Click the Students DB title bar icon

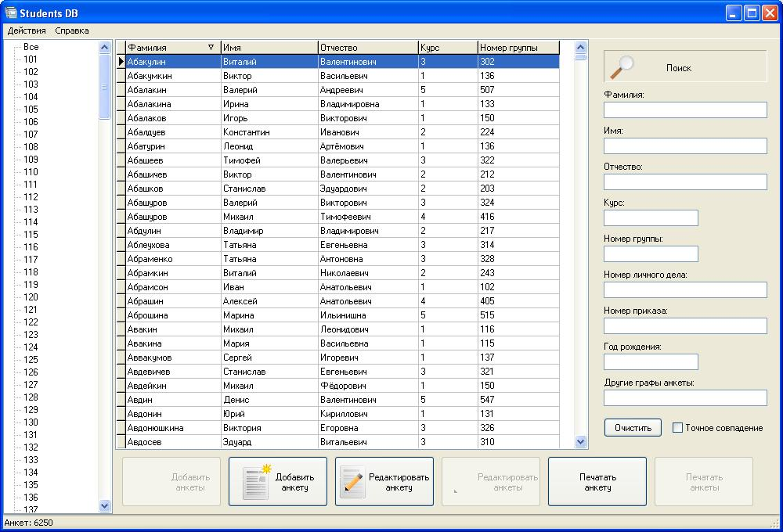(x=11, y=13)
